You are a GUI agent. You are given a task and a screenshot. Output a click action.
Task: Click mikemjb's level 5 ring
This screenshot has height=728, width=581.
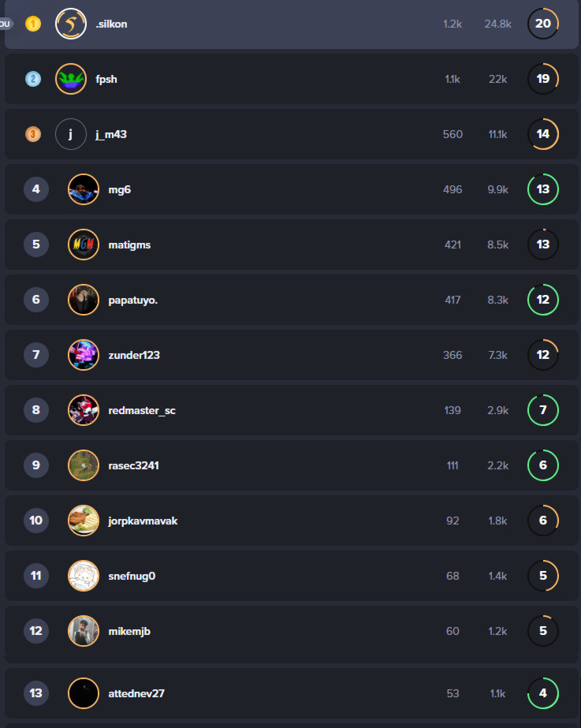[543, 631]
